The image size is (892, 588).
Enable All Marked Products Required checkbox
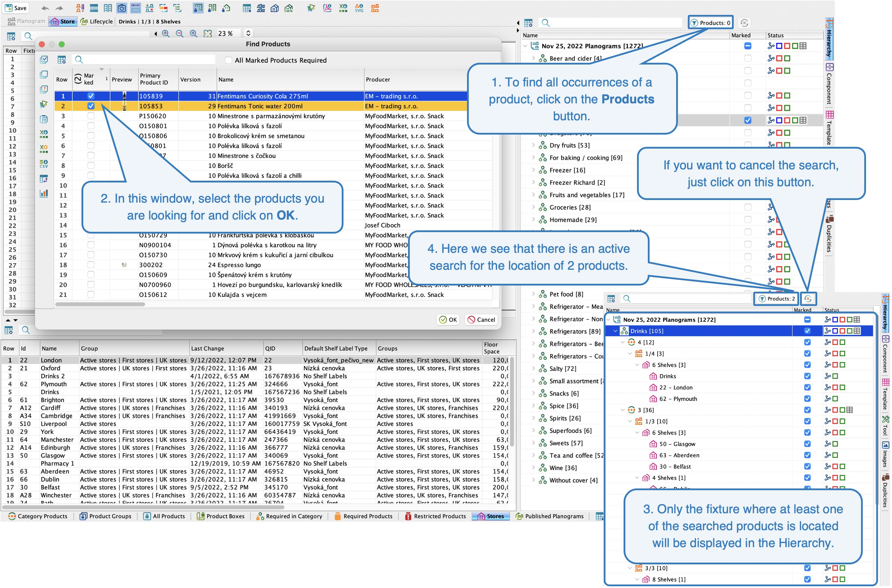(228, 60)
